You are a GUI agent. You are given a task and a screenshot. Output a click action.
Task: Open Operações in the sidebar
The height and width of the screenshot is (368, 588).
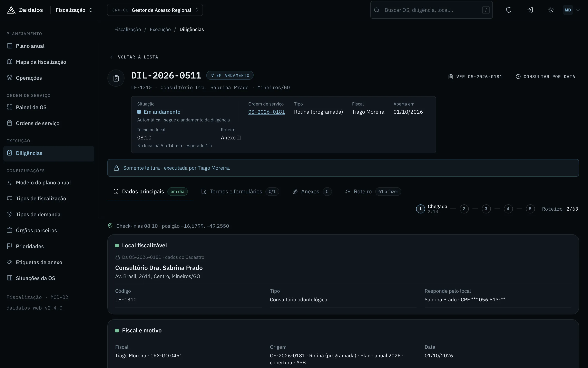(x=49, y=78)
